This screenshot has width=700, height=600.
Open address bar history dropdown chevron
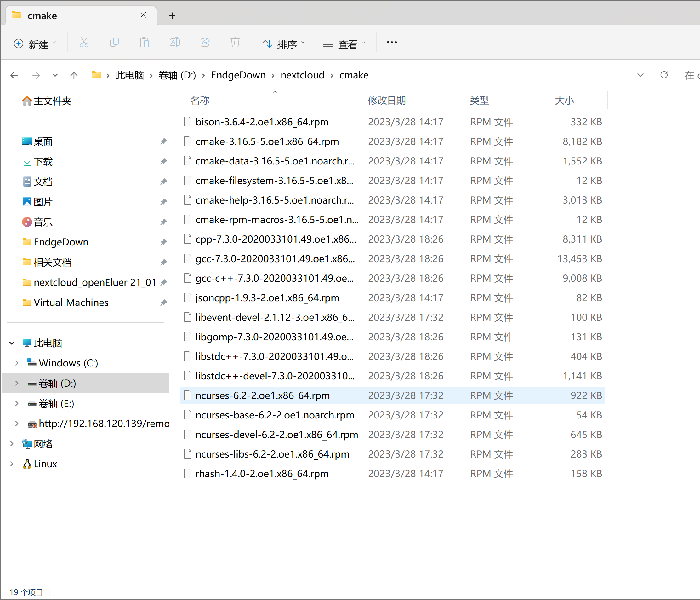tap(640, 75)
